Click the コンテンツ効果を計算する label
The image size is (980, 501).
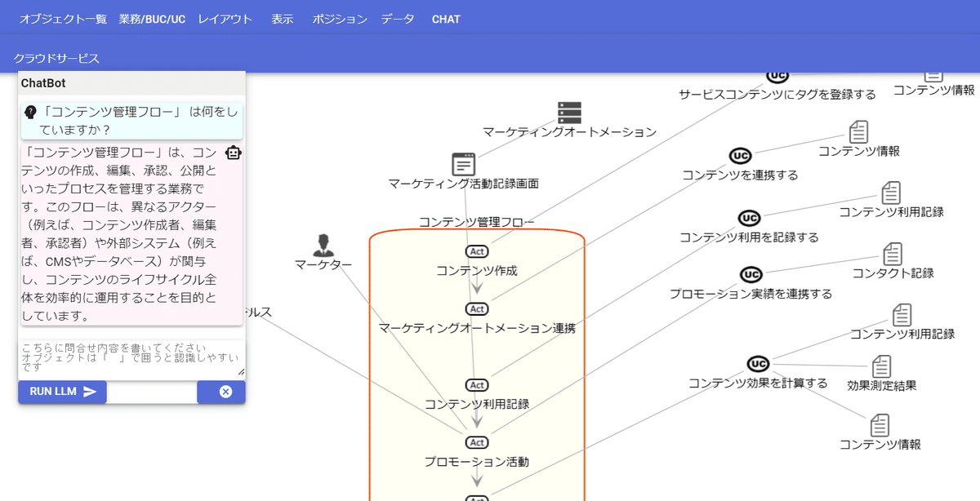[x=758, y=384]
